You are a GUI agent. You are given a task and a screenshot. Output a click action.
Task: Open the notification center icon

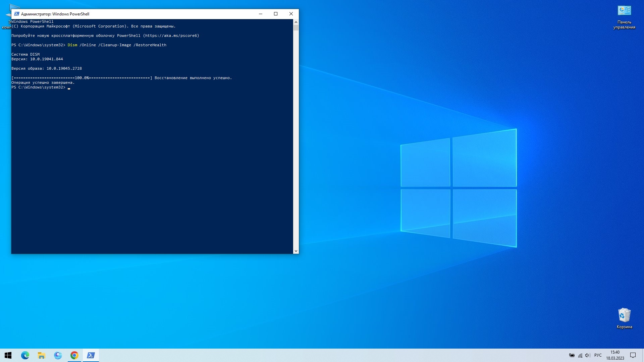coord(633,355)
